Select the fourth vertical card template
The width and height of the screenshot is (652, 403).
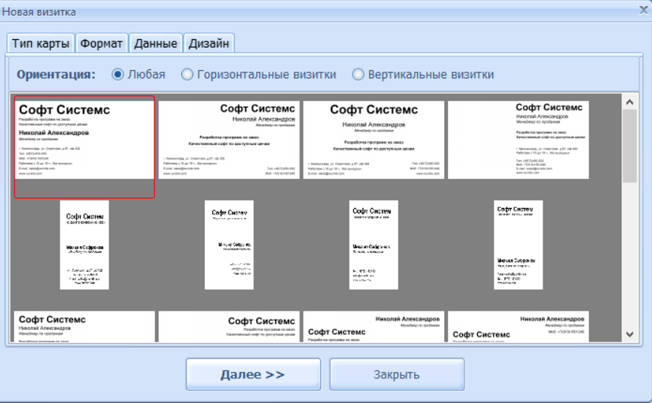[518, 245]
